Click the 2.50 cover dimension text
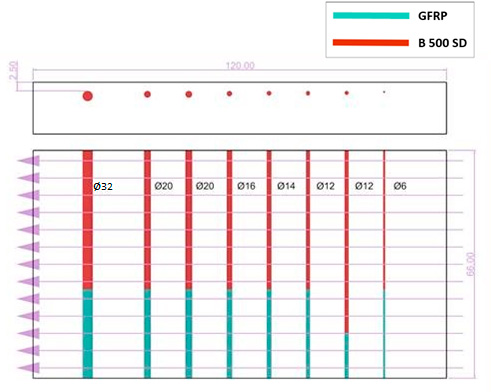This screenshot has width=491, height=392. tap(14, 70)
